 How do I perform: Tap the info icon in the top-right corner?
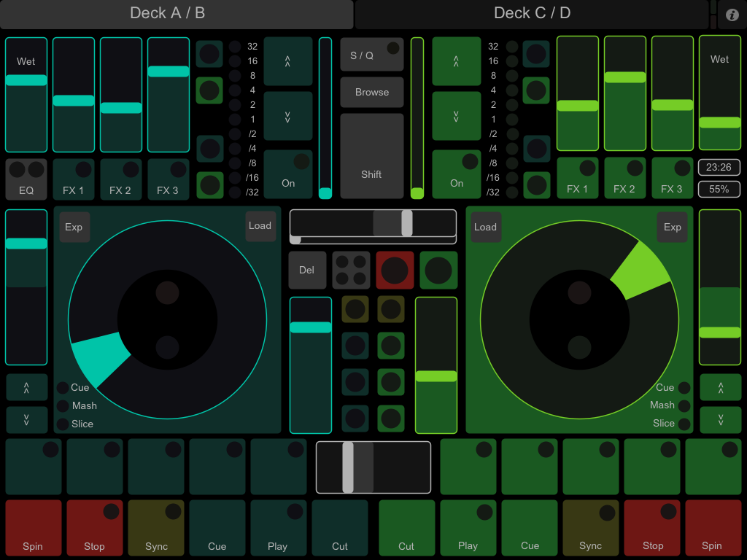click(x=732, y=14)
